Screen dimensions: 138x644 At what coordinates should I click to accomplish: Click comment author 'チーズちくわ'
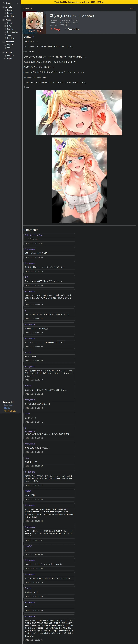click(30, 472)
